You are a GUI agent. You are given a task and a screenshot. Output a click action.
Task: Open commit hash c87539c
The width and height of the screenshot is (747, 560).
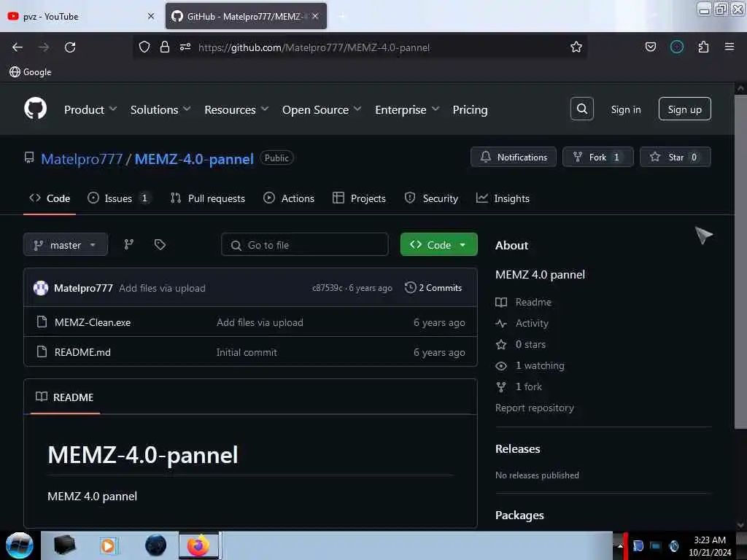[328, 287]
